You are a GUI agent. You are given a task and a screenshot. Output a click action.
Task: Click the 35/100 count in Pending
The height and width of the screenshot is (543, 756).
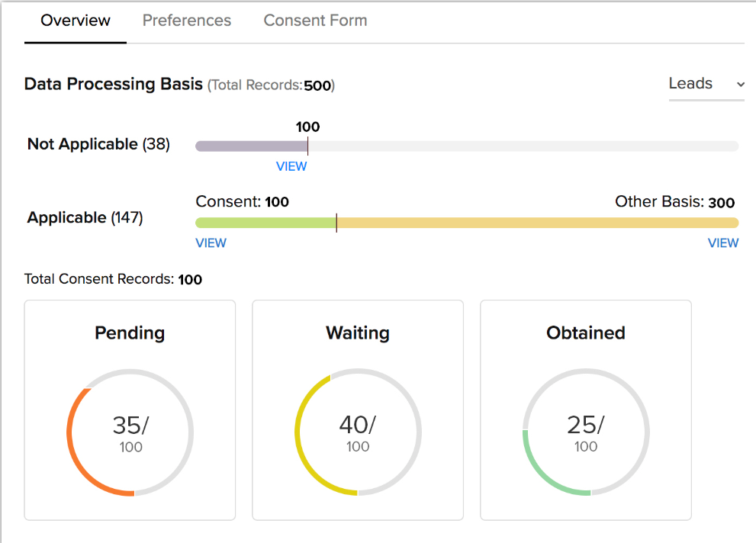(130, 433)
